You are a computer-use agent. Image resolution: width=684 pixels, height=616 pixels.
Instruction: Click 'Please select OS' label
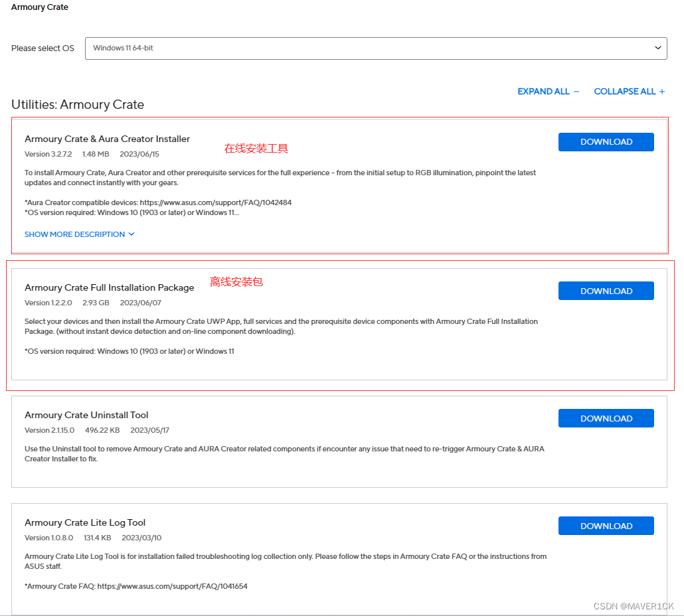point(43,48)
